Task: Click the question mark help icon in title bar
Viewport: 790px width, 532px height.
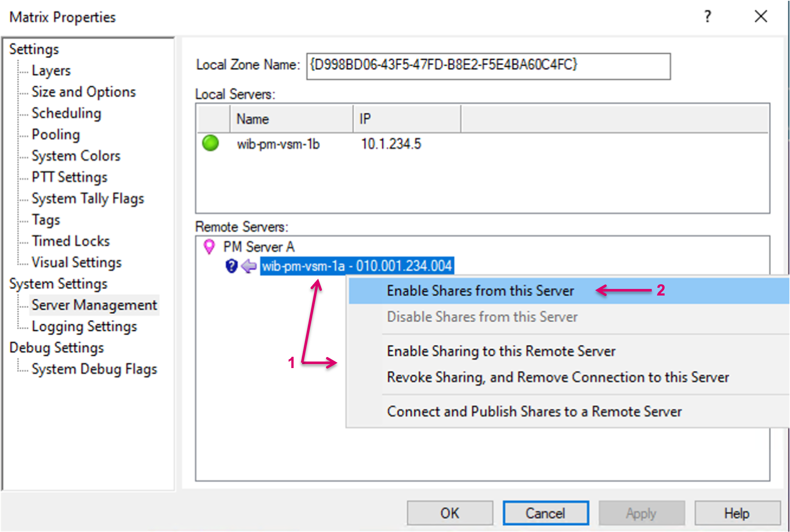Action: point(707,16)
